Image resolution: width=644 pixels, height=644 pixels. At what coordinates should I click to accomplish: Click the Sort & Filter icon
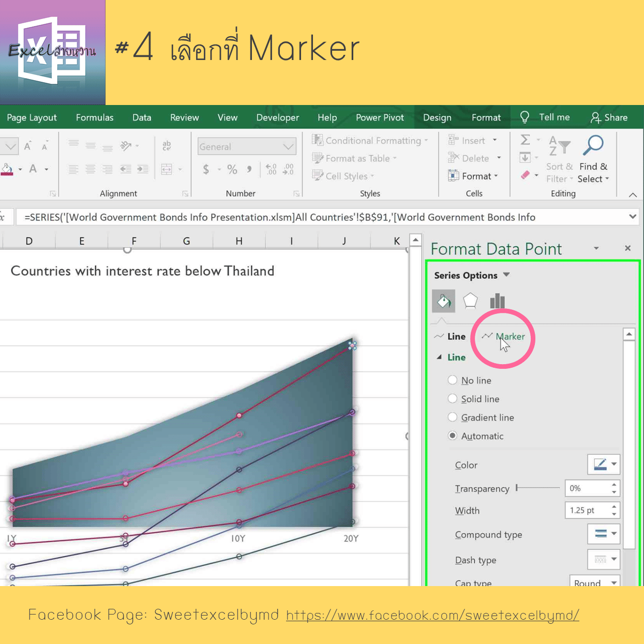pos(559,146)
